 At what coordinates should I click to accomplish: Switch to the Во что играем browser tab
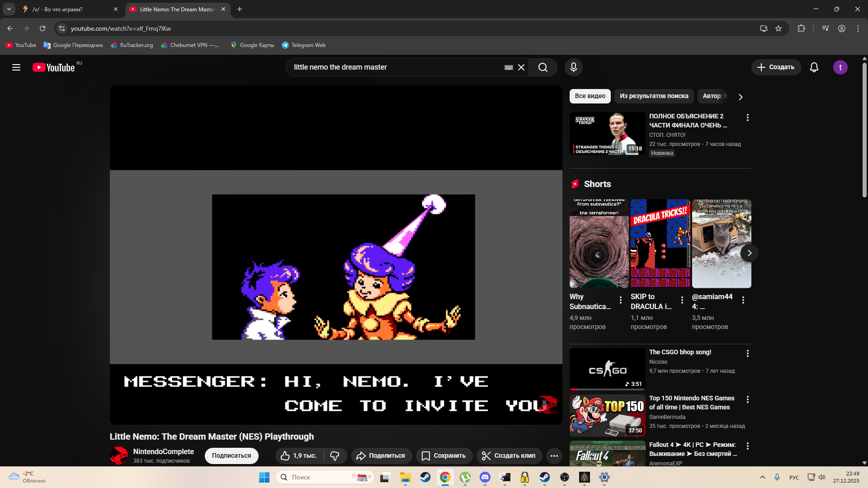[x=63, y=9]
